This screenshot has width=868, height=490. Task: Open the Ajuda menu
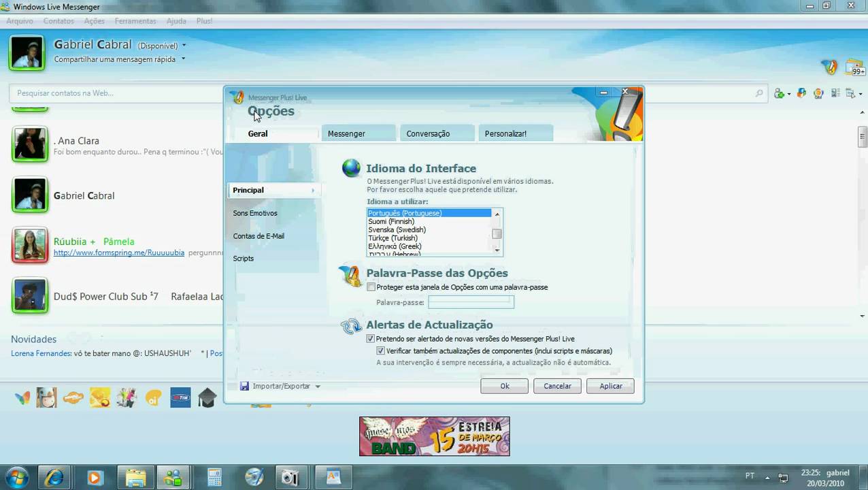tap(176, 21)
